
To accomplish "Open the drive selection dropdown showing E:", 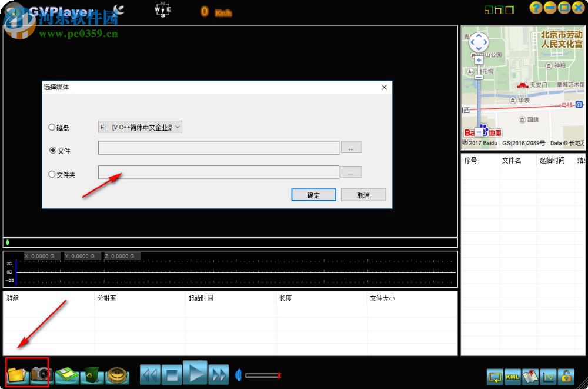I will 139,127.
